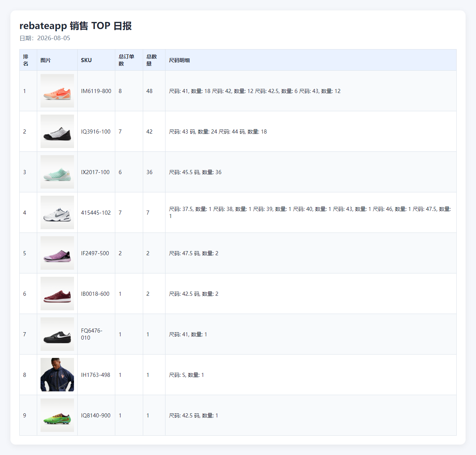Screen dimensions: 476x455
Task: Click the orange sneaker thumbnail for IM6119-800
Action: (x=57, y=91)
